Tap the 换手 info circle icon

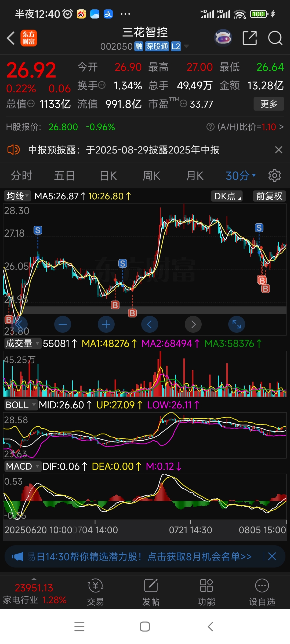click(102, 85)
